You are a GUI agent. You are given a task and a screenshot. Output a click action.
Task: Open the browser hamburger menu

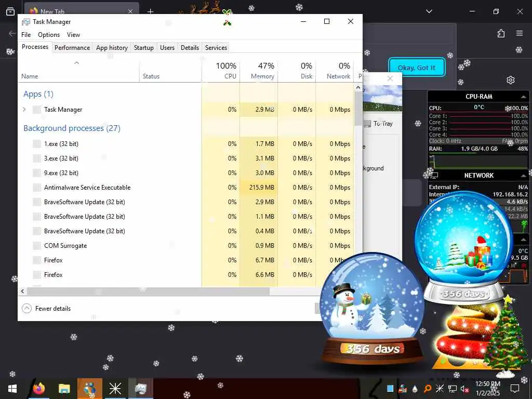[520, 33]
